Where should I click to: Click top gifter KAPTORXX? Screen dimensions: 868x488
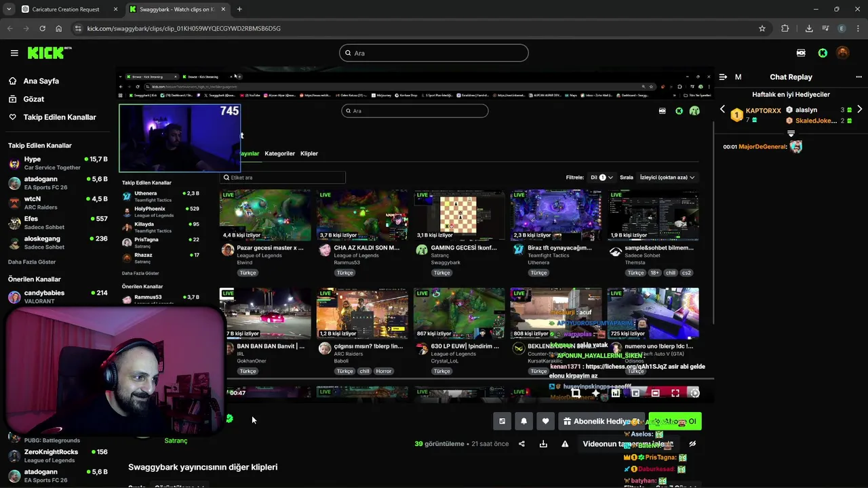pyautogui.click(x=763, y=110)
